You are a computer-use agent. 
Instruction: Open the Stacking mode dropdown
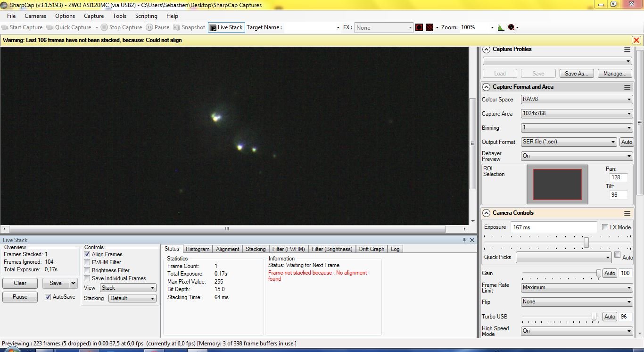(132, 298)
